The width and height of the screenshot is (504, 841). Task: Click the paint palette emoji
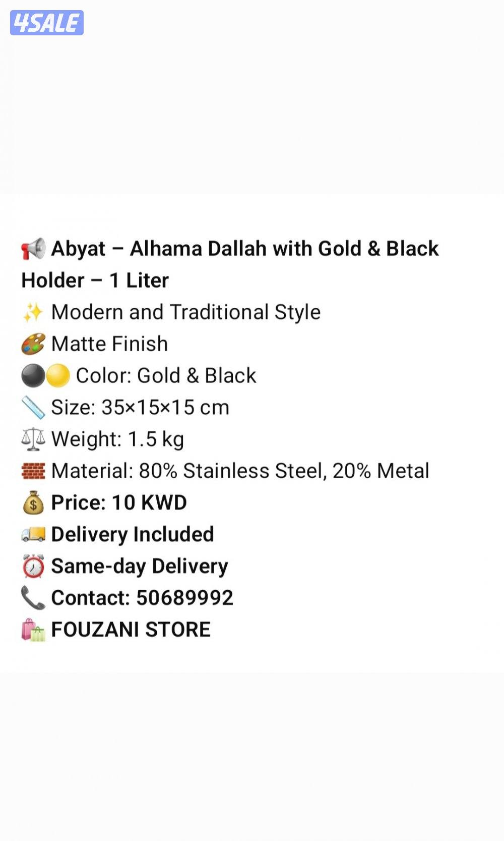[33, 344]
